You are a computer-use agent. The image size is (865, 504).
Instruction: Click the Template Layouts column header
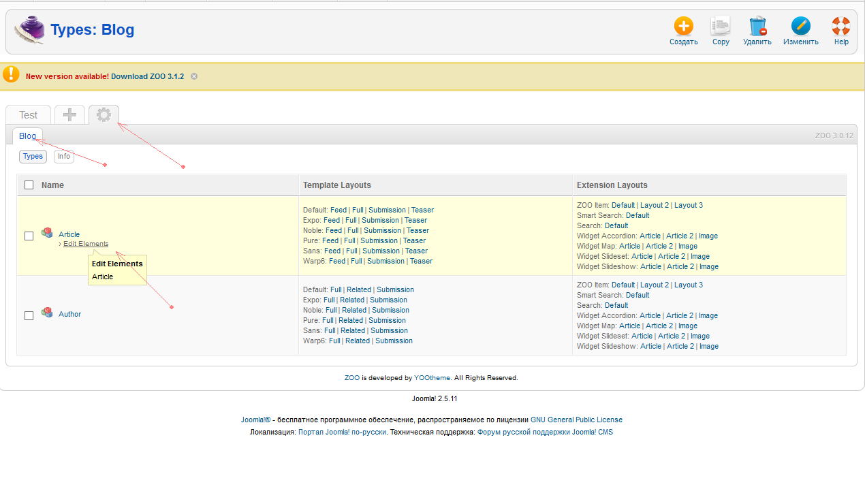[x=337, y=185]
